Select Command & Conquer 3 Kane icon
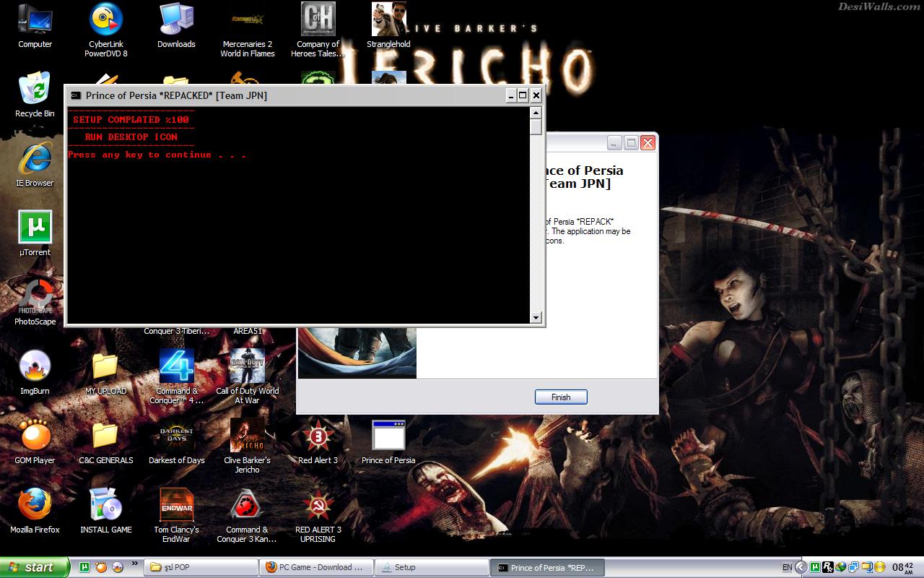This screenshot has width=924, height=578. click(247, 515)
